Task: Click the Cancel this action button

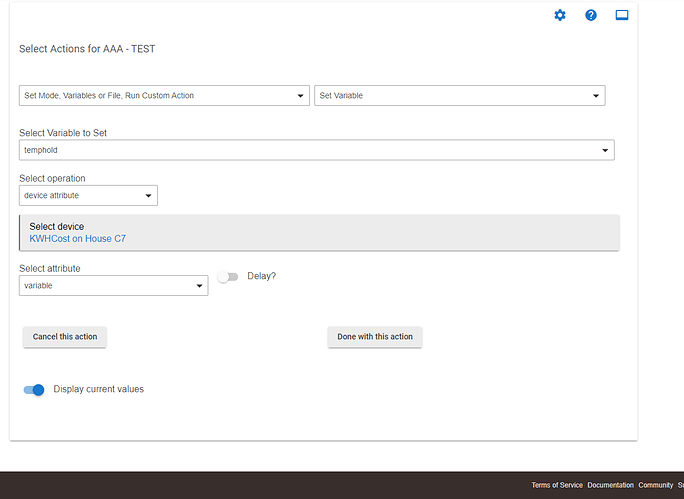Action: tap(65, 337)
